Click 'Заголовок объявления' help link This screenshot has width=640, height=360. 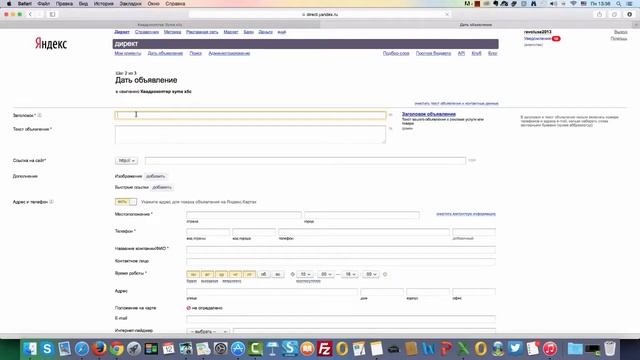[429, 114]
